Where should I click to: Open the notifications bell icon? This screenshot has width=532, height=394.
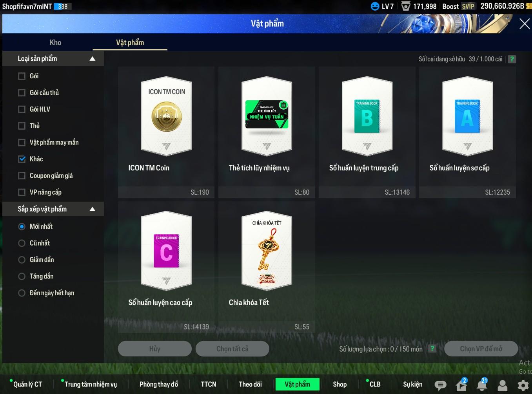pyautogui.click(x=482, y=385)
